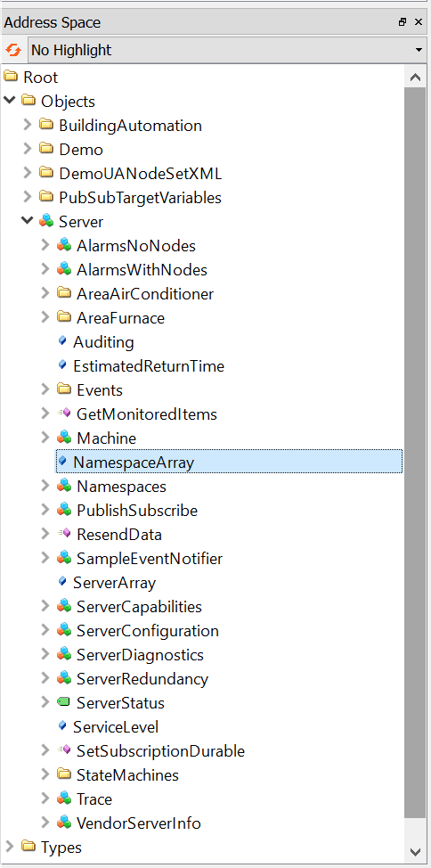
Task: Click the ResendData method icon
Action: 64,534
